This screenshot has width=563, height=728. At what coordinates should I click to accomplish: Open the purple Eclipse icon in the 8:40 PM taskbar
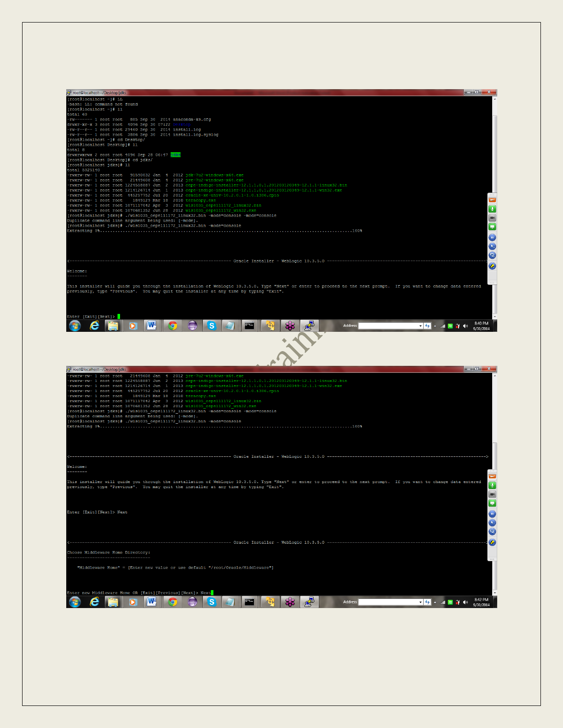(192, 326)
